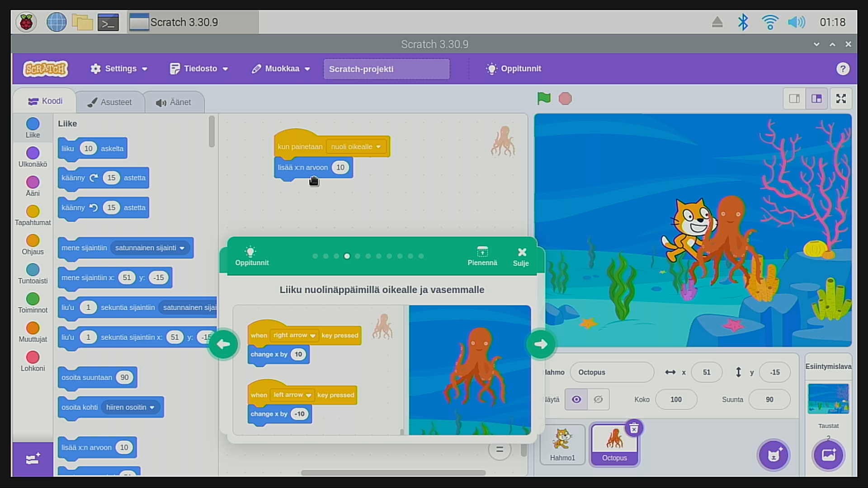Open the Tiedosto menu
Image resolution: width=868 pixels, height=488 pixels.
[x=199, y=69]
